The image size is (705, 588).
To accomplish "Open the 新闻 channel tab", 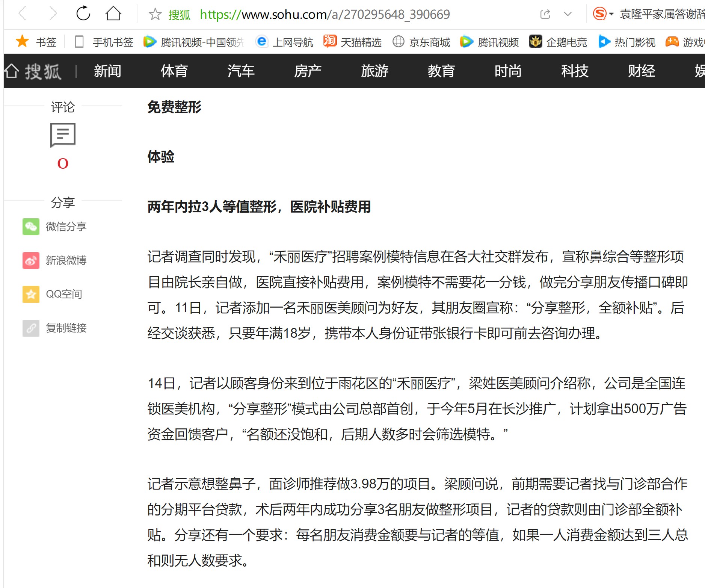I will [107, 71].
